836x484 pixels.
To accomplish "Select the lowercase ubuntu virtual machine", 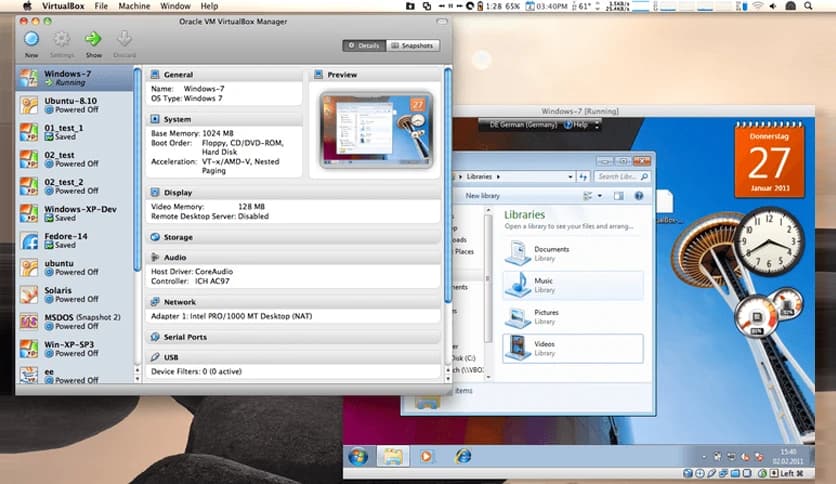I will pos(75,268).
